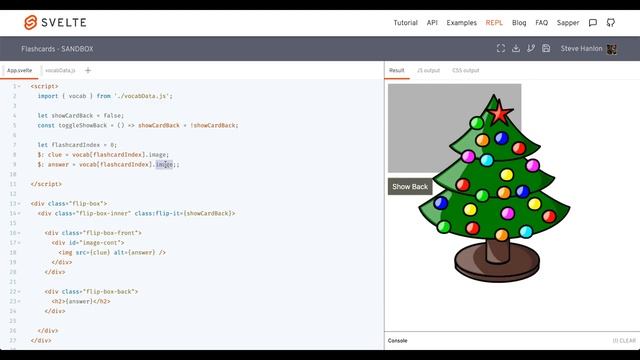Visit the Sapper link
Screen dimensions: 640x360
(x=568, y=23)
